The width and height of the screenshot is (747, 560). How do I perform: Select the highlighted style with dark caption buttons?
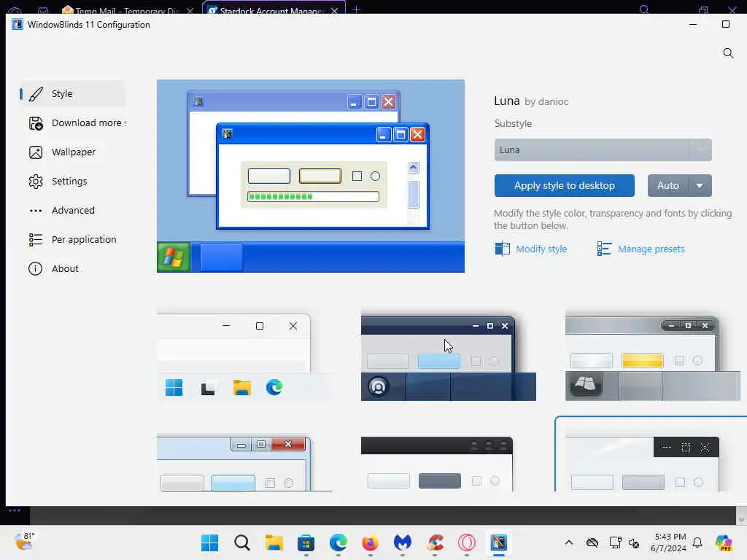pyautogui.click(x=650, y=455)
